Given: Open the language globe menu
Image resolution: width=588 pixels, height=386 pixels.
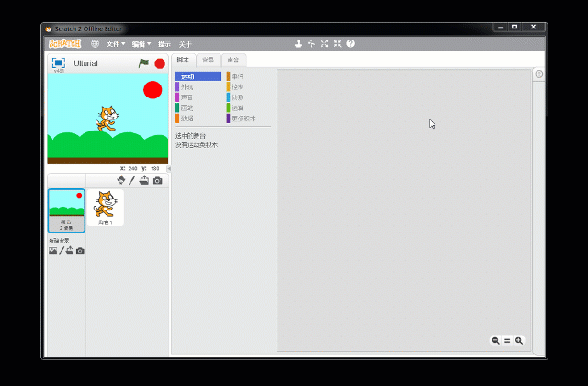Looking at the screenshot, I should [x=95, y=43].
